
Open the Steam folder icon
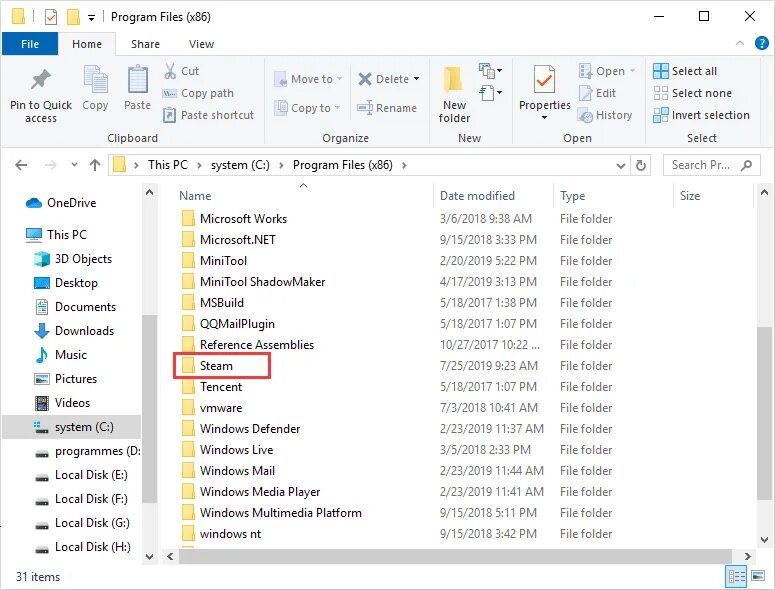point(188,366)
